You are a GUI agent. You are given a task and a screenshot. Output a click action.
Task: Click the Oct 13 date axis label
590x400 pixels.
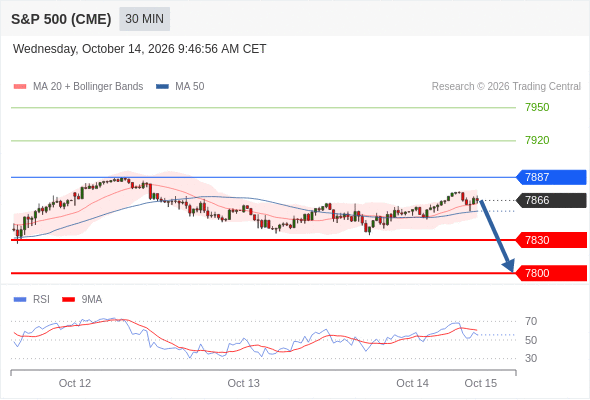coord(243,383)
